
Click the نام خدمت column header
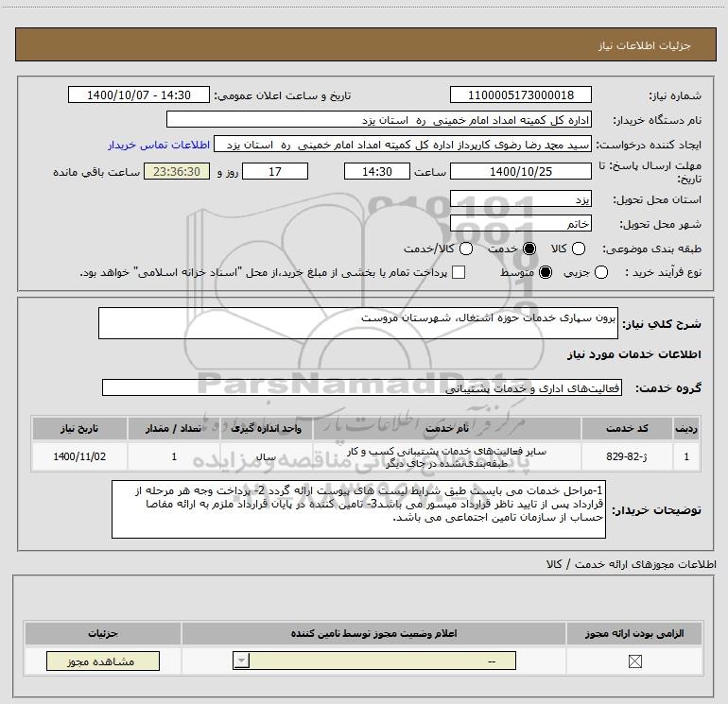(x=447, y=428)
